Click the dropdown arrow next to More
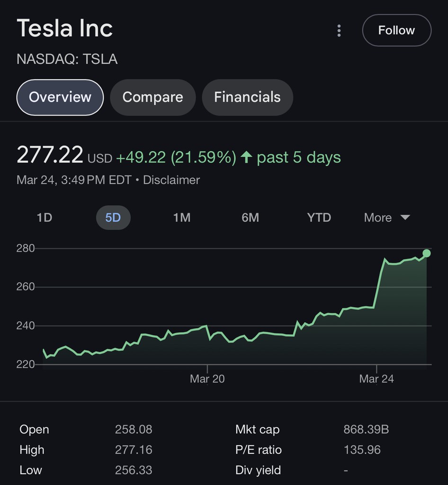 [405, 217]
